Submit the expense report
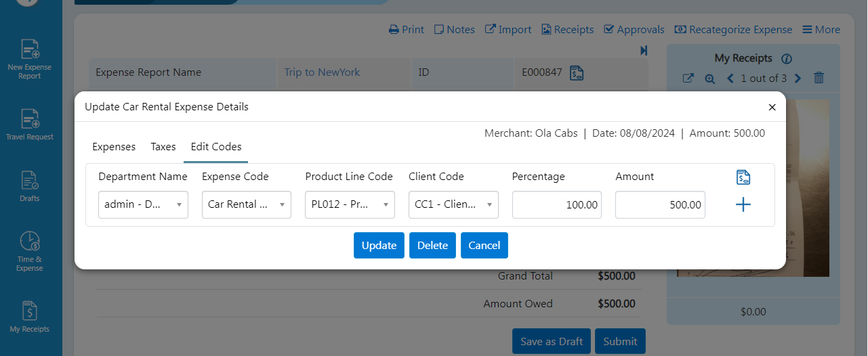Screen dimensions: 868x356 point(620,341)
